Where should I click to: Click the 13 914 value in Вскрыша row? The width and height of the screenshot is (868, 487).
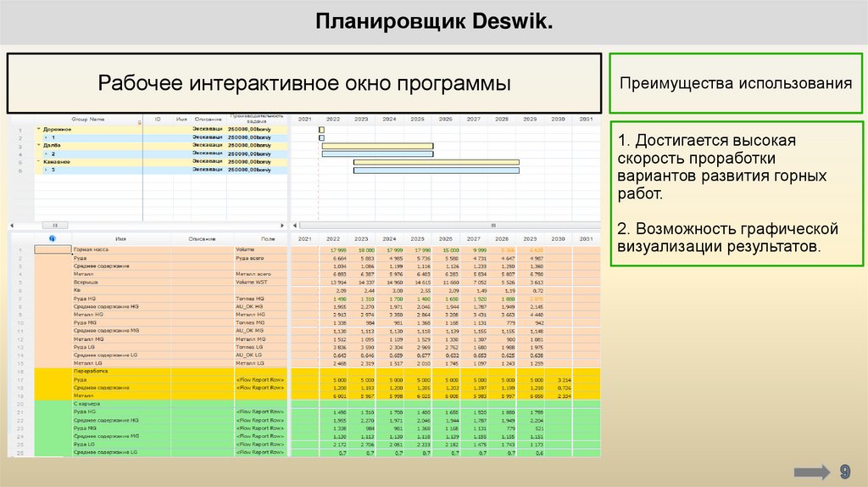(339, 283)
